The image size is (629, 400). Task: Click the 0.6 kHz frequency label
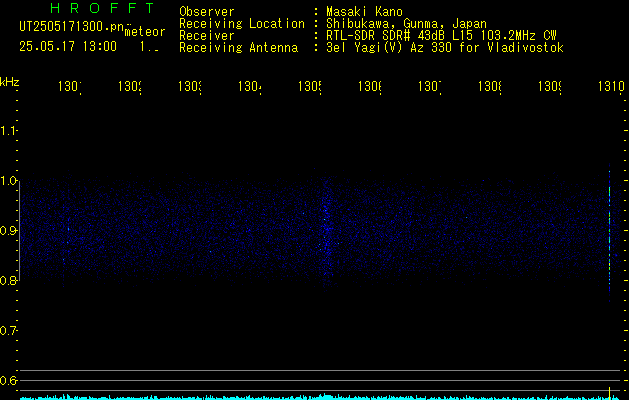click(x=8, y=380)
